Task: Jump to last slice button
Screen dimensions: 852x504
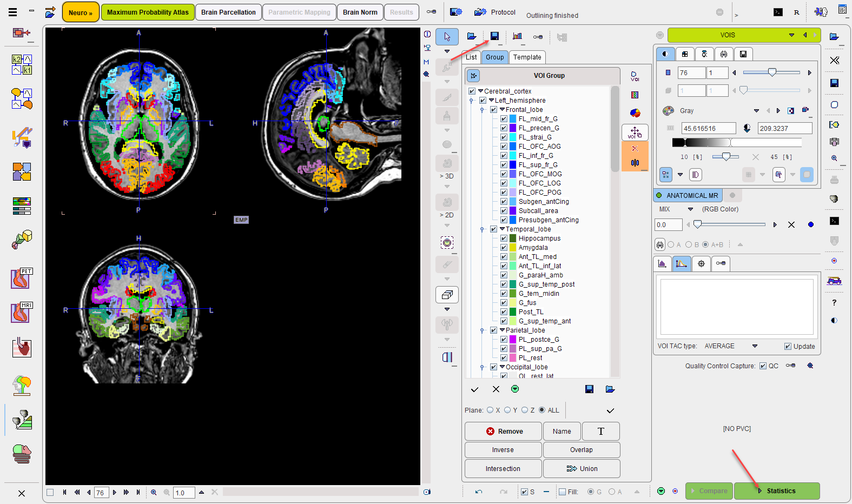Action: (x=138, y=492)
